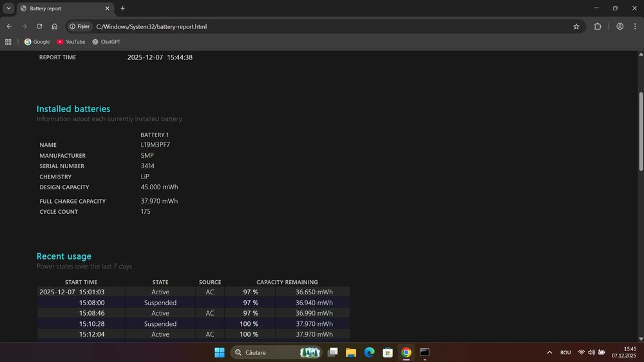Open the Terminal app on the taskbar
Image resolution: width=644 pixels, height=362 pixels.
(x=424, y=352)
